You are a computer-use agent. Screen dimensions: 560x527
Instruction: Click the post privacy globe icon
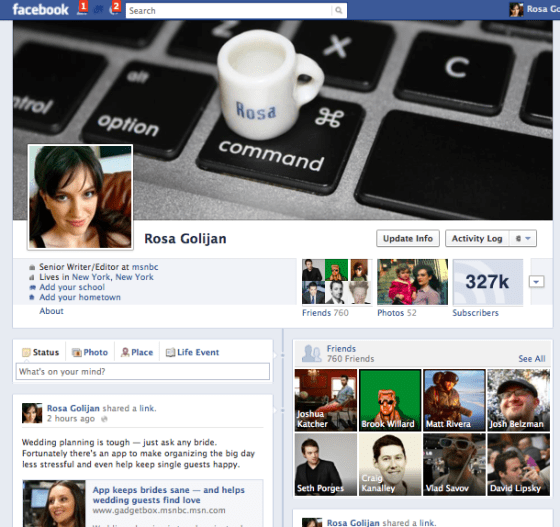pos(104,419)
